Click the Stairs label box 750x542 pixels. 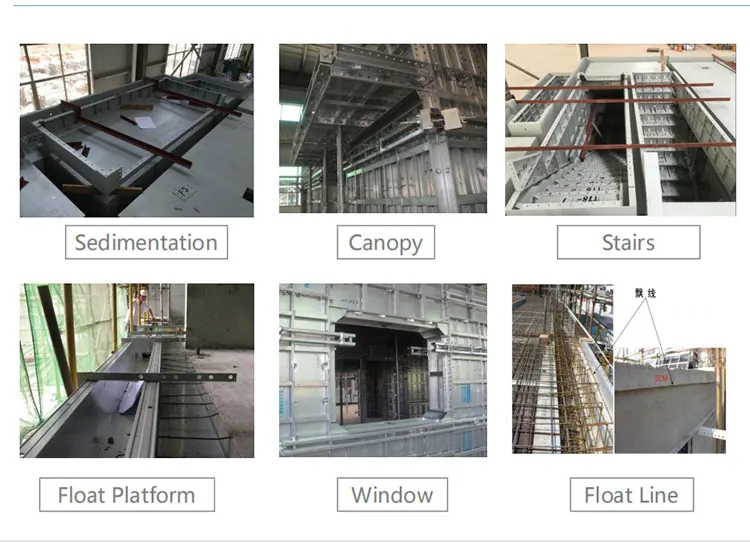click(629, 243)
